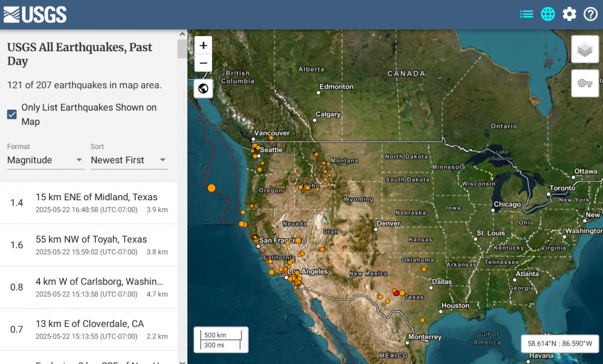Screen dimensions: 603x364
Task: Click the earthquake list scrollbar thumb
Action: pyautogui.click(x=183, y=49)
